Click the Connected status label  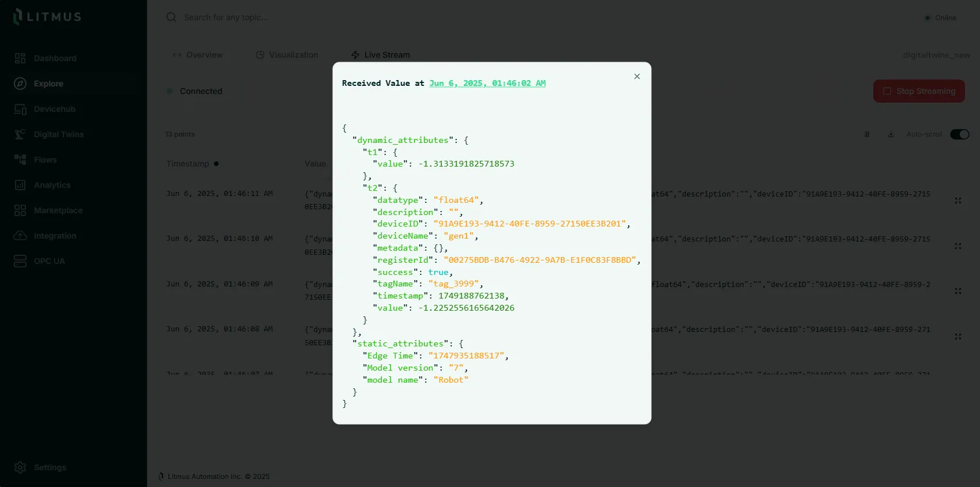pos(201,91)
